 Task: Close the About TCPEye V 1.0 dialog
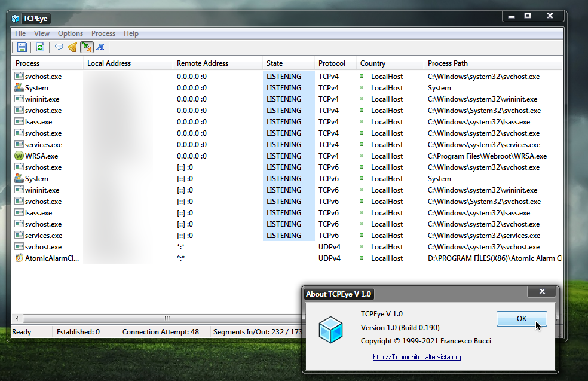point(542,291)
